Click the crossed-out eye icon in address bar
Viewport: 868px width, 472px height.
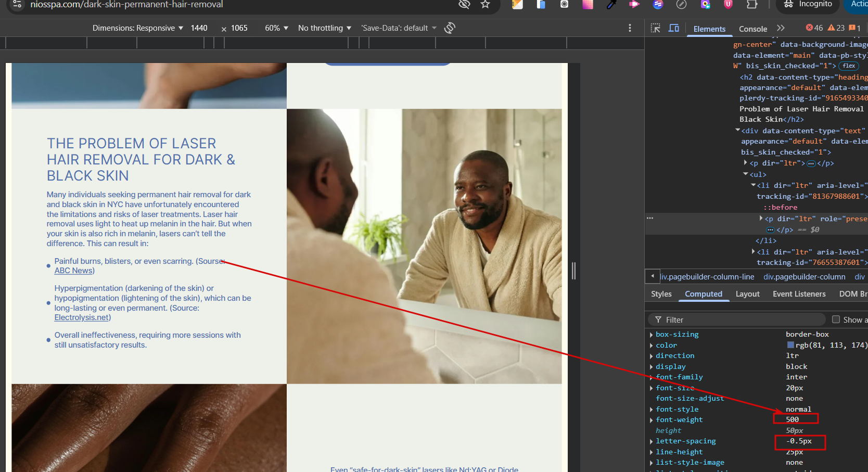[x=464, y=5]
